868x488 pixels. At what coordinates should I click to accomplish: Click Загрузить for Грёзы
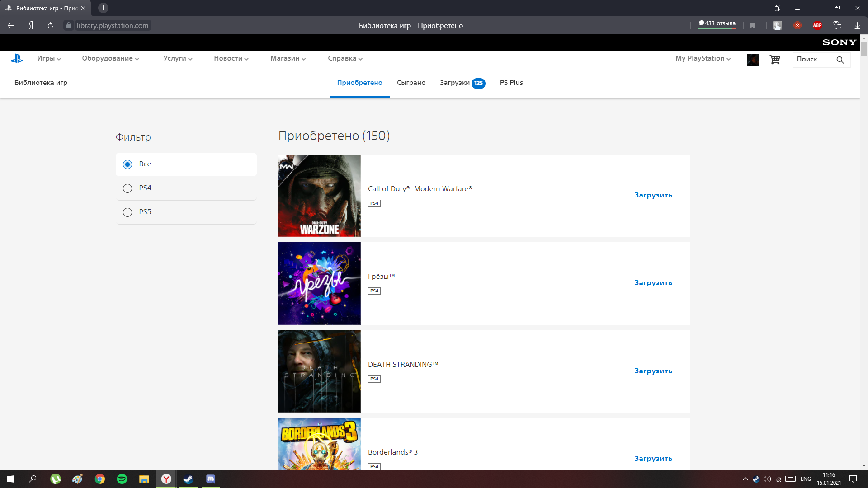pos(653,283)
